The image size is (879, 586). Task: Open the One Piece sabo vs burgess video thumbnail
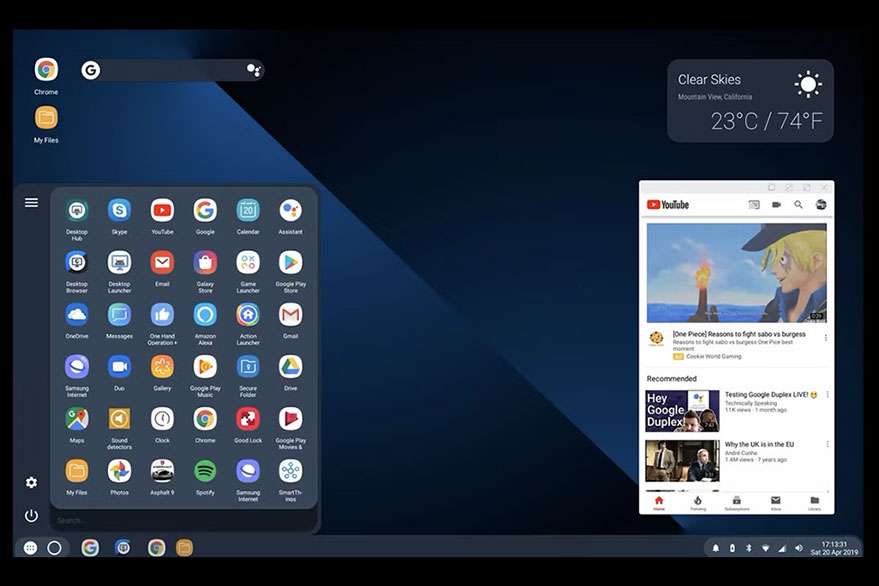(737, 273)
